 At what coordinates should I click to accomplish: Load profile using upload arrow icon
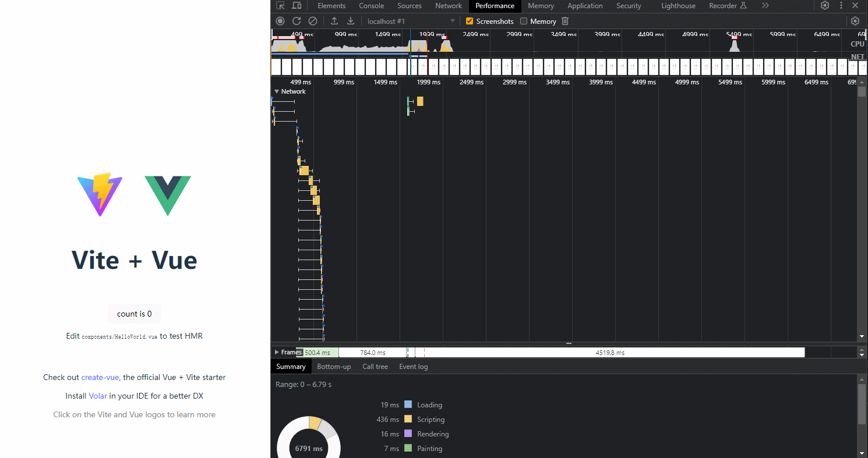point(334,21)
